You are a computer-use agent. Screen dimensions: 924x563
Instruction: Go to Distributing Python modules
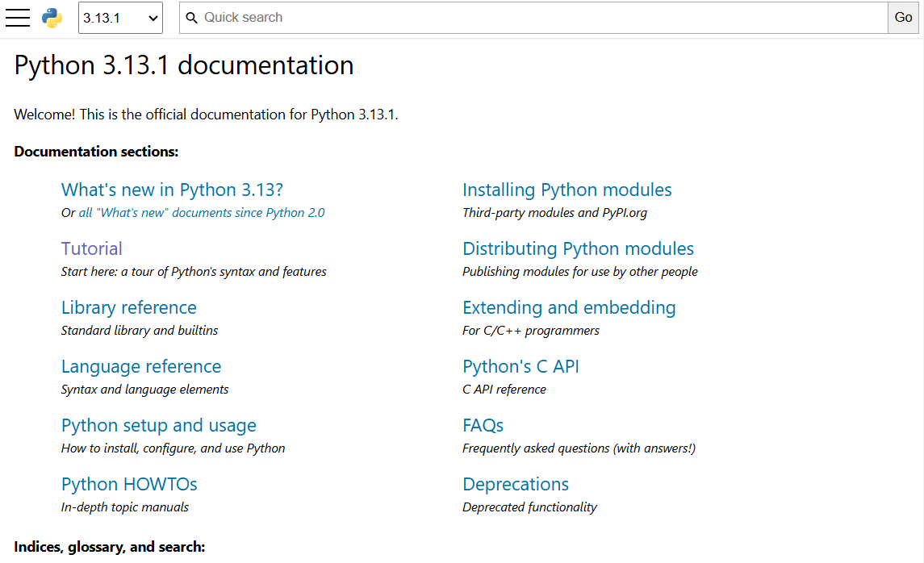[578, 249]
